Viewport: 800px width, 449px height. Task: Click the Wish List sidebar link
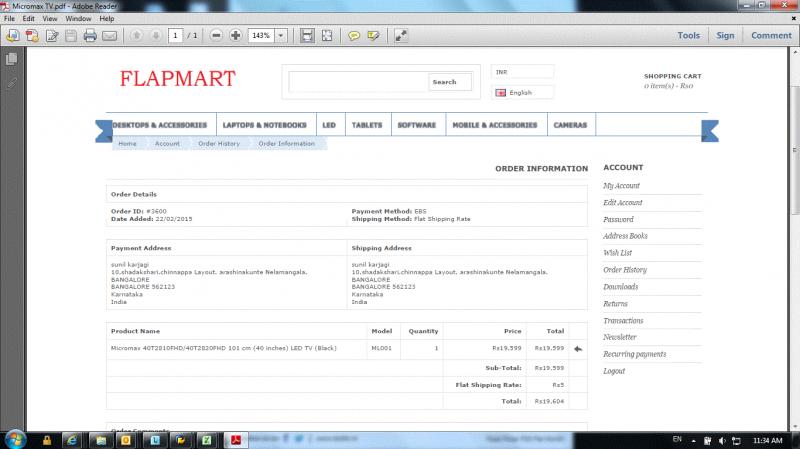click(x=617, y=253)
